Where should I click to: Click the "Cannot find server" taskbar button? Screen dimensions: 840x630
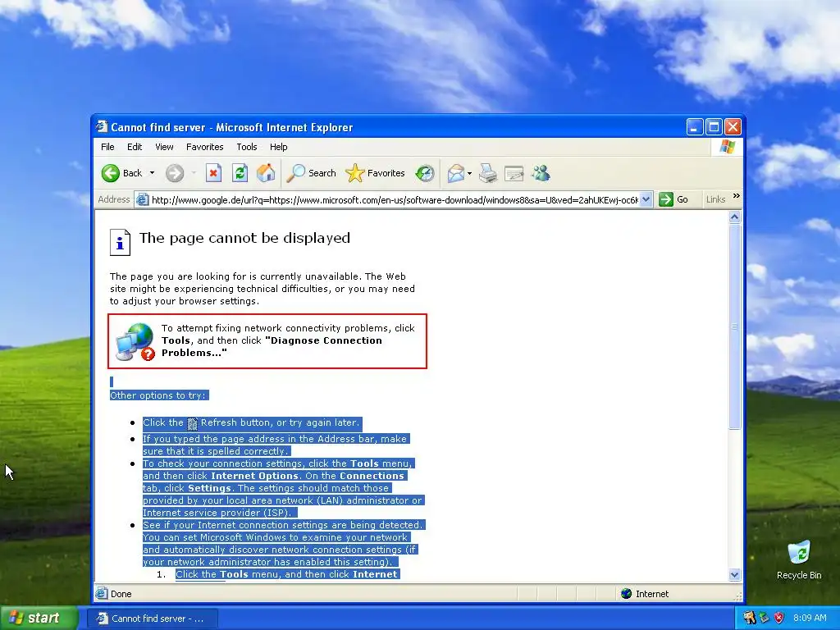tap(152, 619)
